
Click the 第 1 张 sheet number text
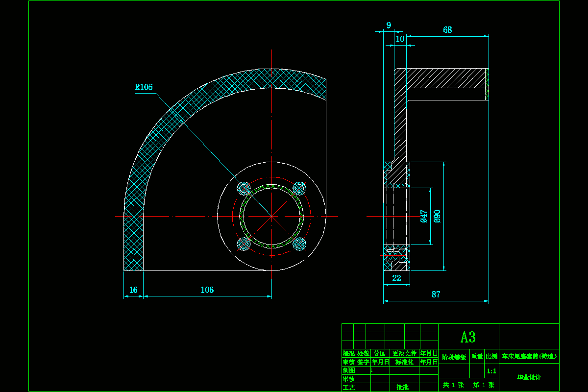pos(483,385)
